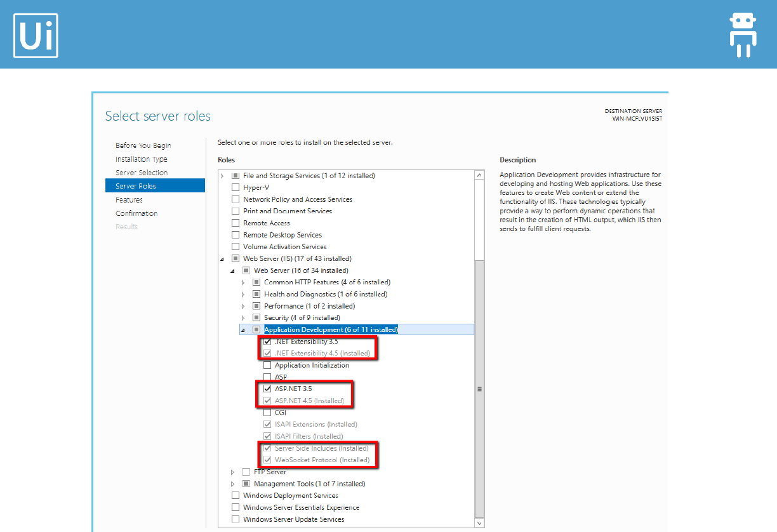777x532 pixels.
Task: Open the Before You Begin step
Action: [x=143, y=145]
